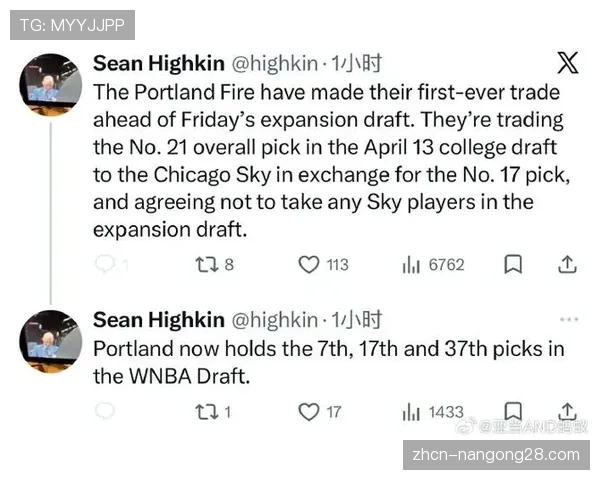The width and height of the screenshot is (600, 480).
Task: Bookmark the WNBA Draft picks tweet
Action: pos(513,410)
